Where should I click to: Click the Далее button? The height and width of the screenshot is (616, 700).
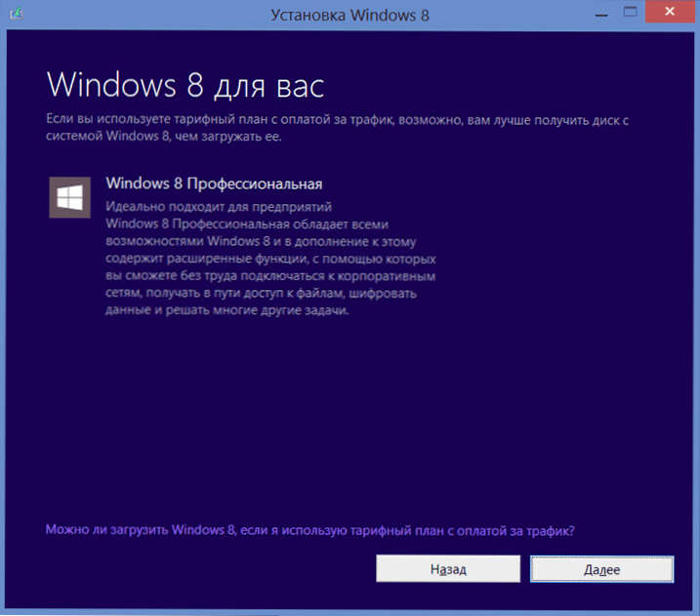click(x=601, y=569)
